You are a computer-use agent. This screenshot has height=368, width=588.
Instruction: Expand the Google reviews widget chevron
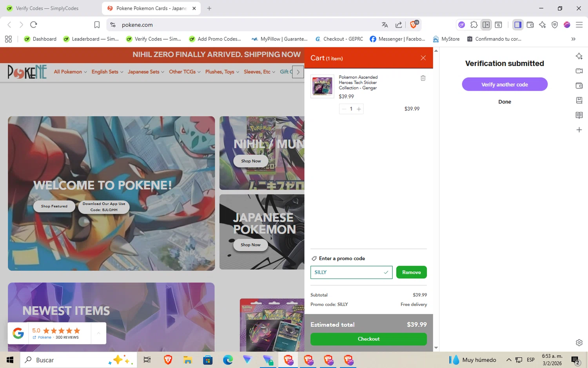point(99,333)
